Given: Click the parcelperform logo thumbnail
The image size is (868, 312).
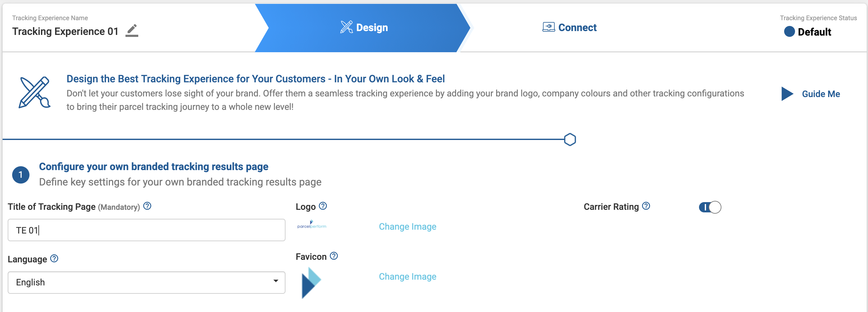Looking at the screenshot, I should [312, 225].
